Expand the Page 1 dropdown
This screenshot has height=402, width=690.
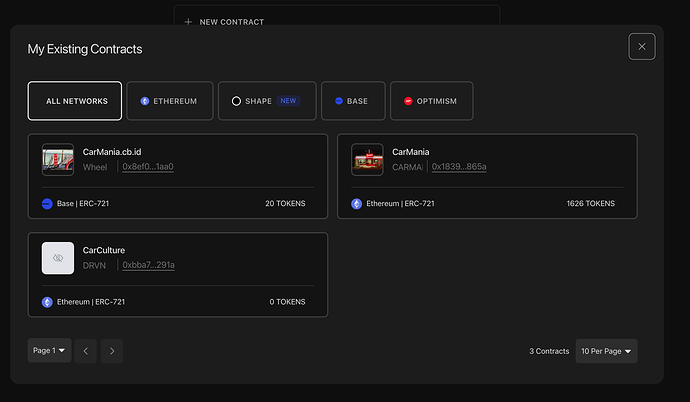pos(49,351)
